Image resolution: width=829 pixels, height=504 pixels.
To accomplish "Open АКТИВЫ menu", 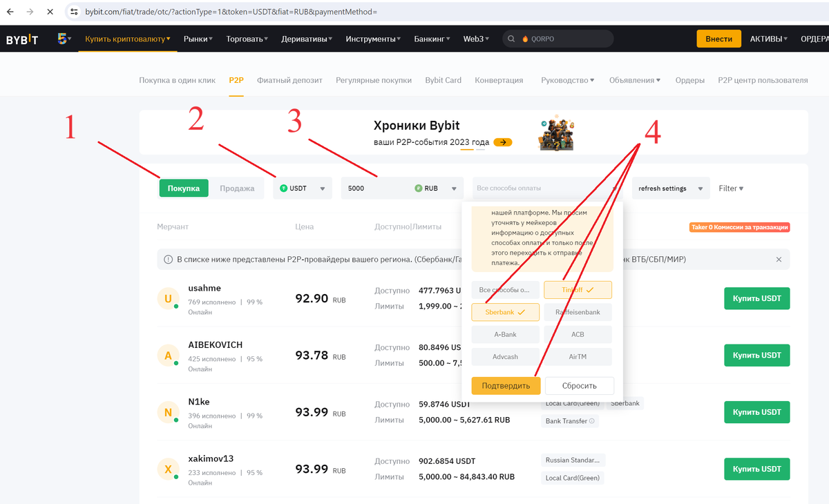I will 770,39.
